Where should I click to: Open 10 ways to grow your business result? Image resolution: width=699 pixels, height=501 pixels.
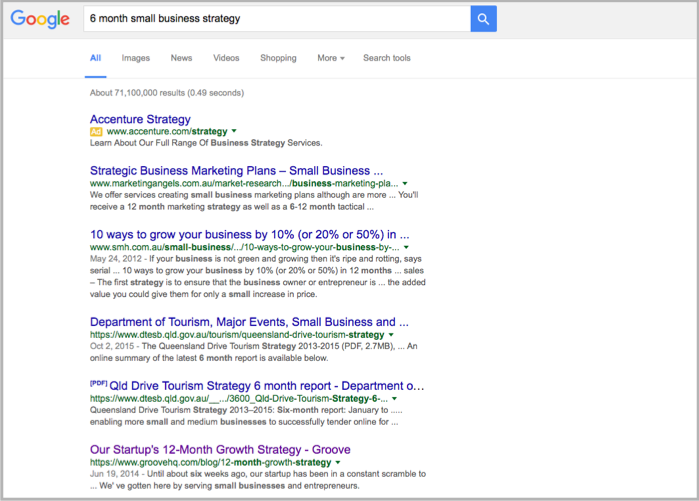(x=250, y=234)
